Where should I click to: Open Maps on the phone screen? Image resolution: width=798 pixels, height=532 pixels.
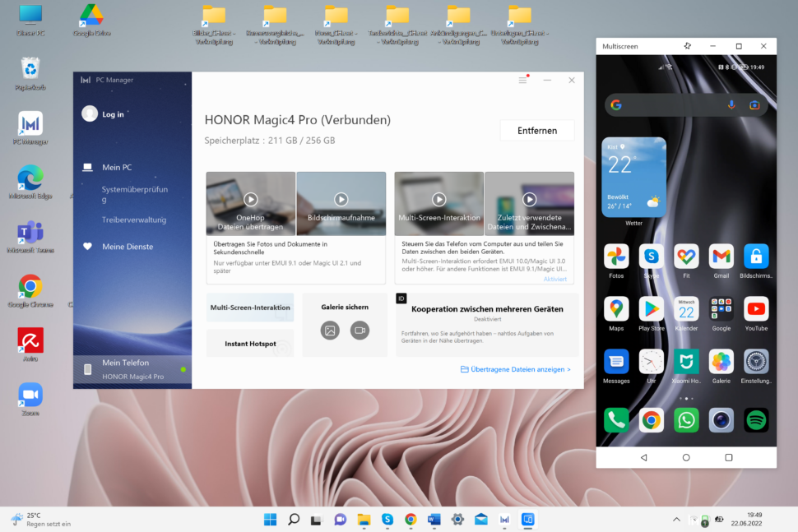616,309
